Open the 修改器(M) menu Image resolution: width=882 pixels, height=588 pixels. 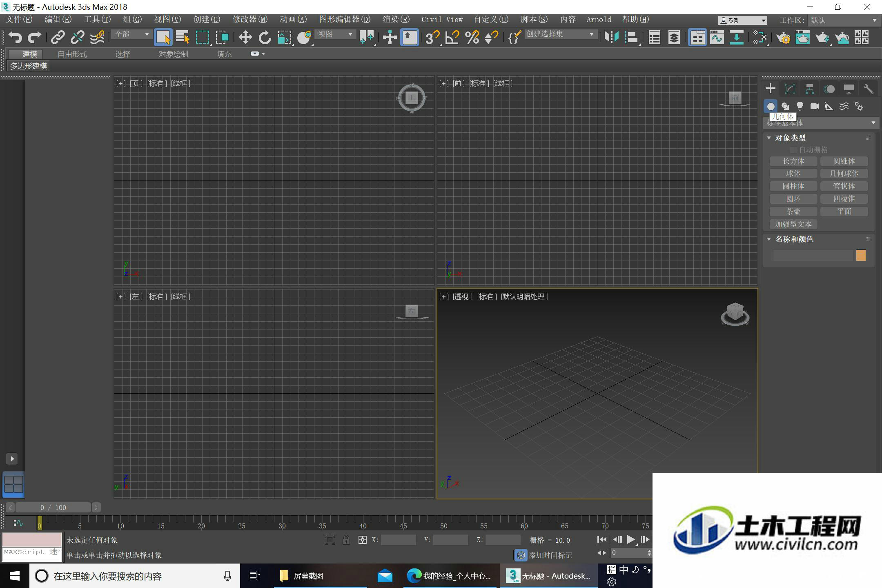pos(250,20)
